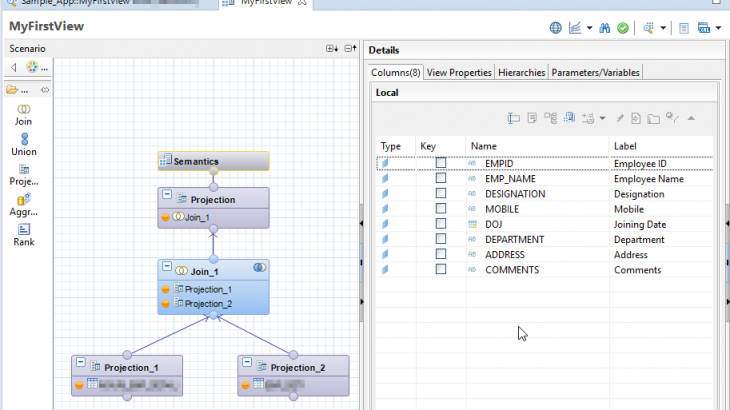This screenshot has width=730, height=410.
Task: Expand all nodes in Scenario pane
Action: pos(332,49)
